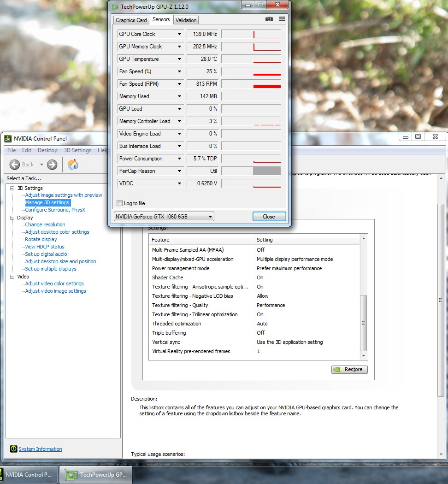Enable the Log to file checkbox

[119, 203]
